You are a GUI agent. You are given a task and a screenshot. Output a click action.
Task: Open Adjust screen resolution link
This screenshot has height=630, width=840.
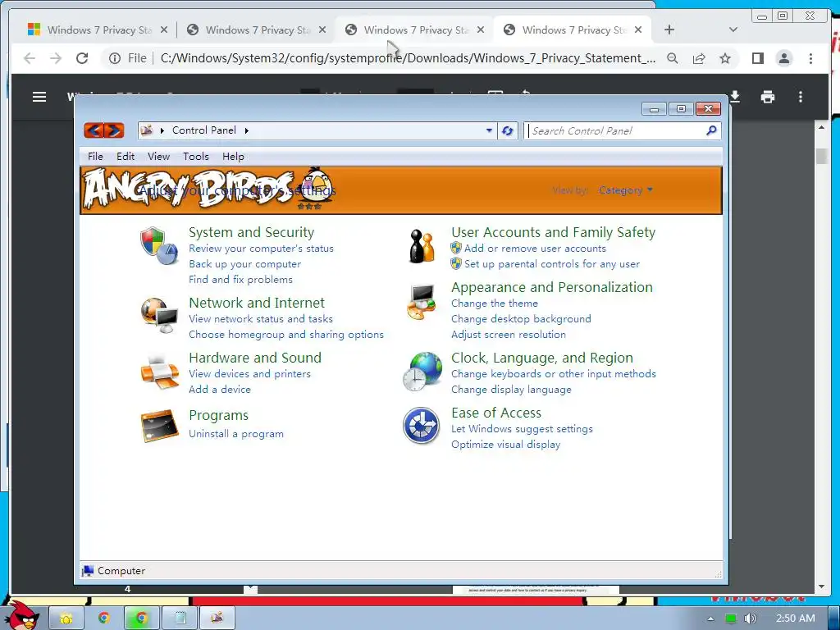tap(509, 335)
